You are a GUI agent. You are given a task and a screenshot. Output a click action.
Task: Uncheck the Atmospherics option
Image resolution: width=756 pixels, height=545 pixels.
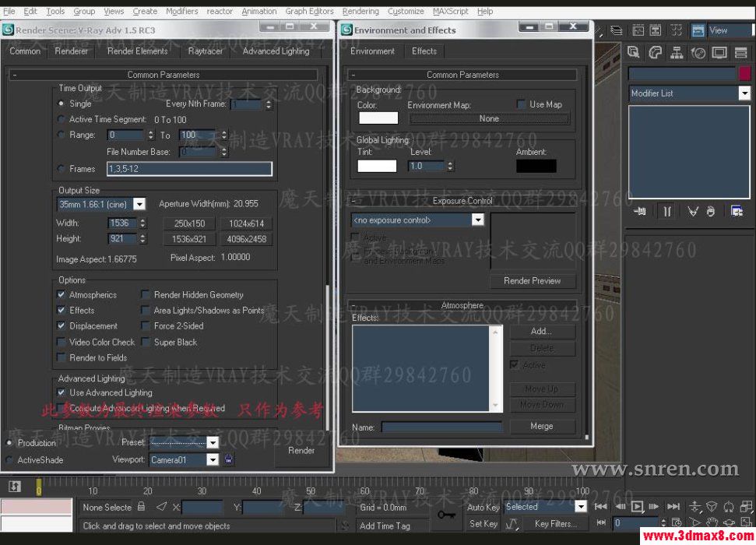click(62, 294)
